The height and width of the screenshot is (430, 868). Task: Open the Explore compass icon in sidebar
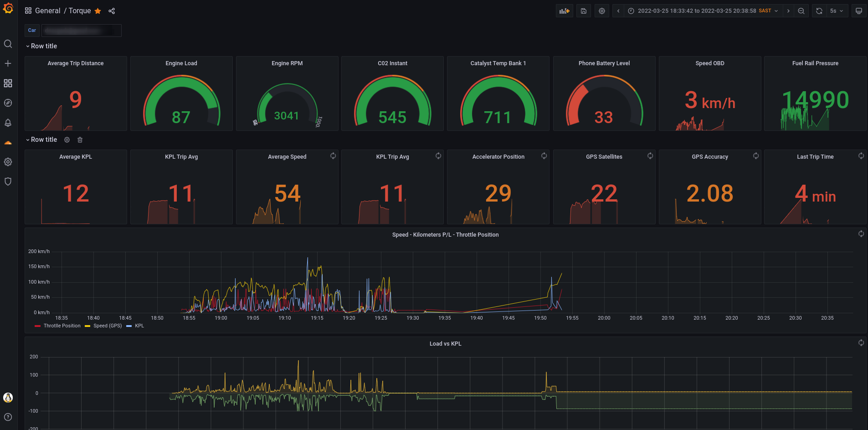8,103
